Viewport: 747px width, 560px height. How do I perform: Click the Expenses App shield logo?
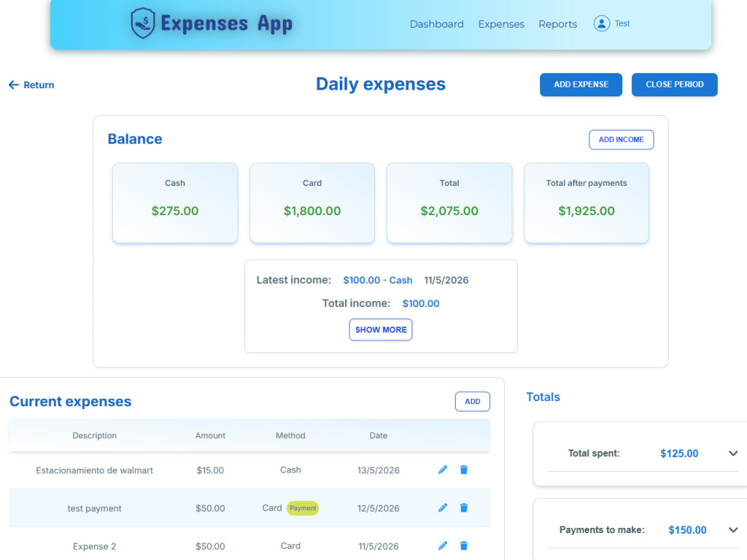[143, 23]
